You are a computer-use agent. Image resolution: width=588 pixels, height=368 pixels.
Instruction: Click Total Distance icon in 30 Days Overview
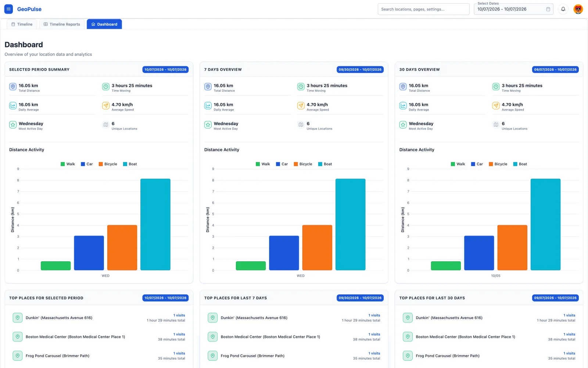click(x=403, y=87)
